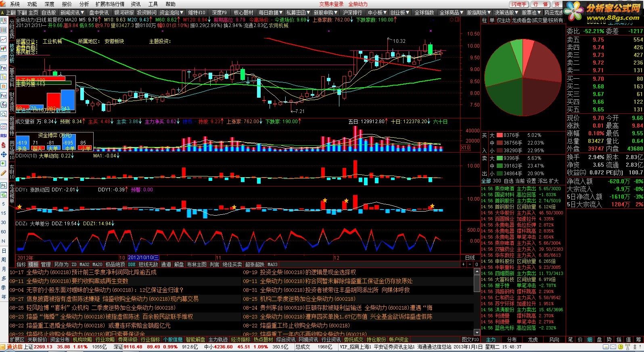Click the RSI indicator sidebar icon
This screenshot has height=352, width=644.
4,136
